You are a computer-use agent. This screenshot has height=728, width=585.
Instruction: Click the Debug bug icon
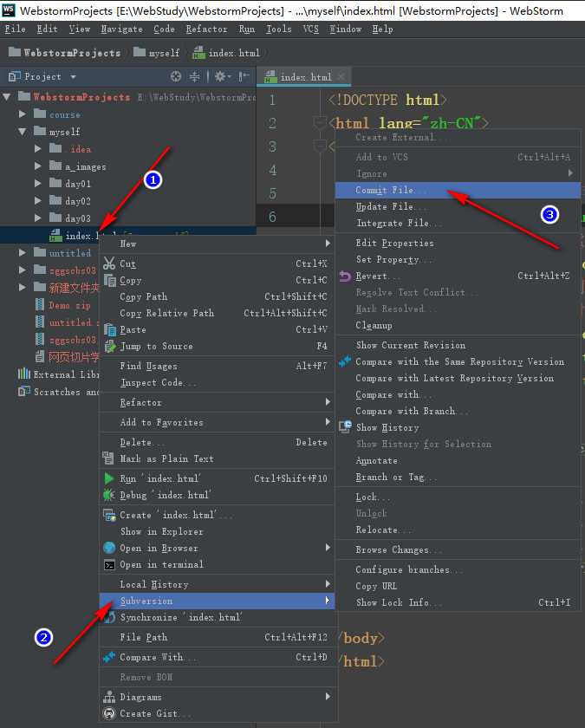pyautogui.click(x=109, y=495)
